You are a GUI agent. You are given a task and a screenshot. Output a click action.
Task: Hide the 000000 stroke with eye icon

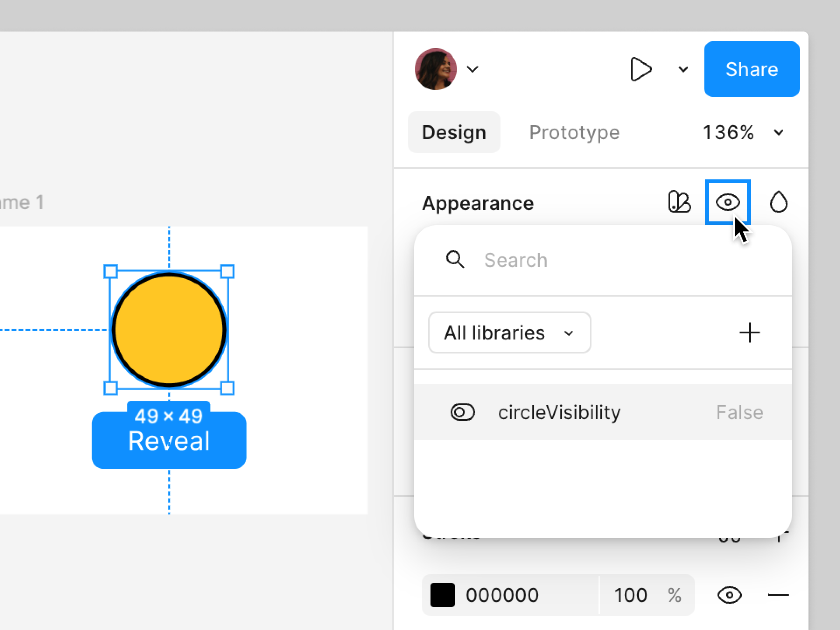pos(729,595)
